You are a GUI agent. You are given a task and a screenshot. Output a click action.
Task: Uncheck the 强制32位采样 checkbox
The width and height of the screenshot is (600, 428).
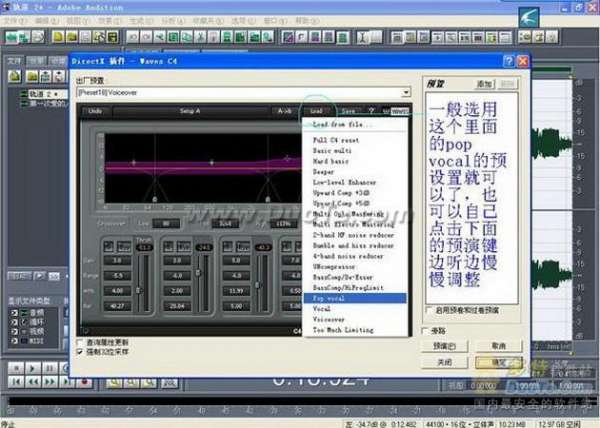80,352
